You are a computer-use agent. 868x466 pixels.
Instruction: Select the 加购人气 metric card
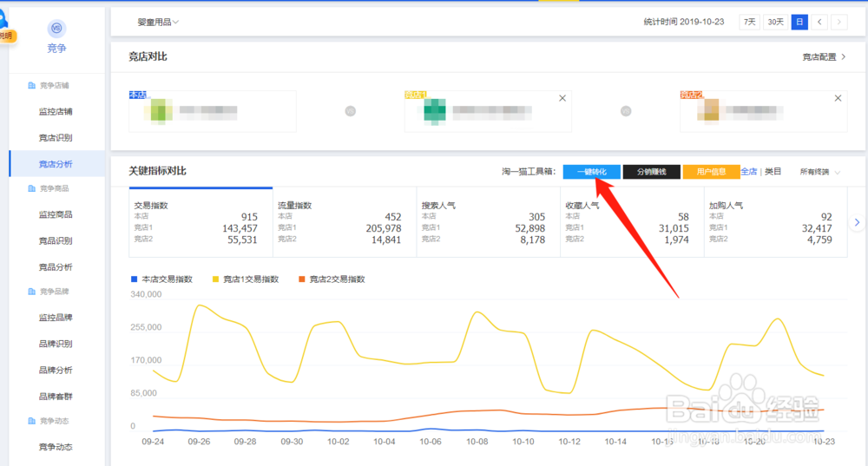click(775, 222)
